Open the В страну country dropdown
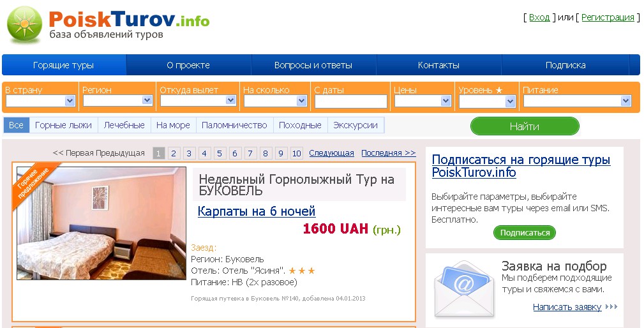The image size is (644, 328). pyautogui.click(x=40, y=101)
